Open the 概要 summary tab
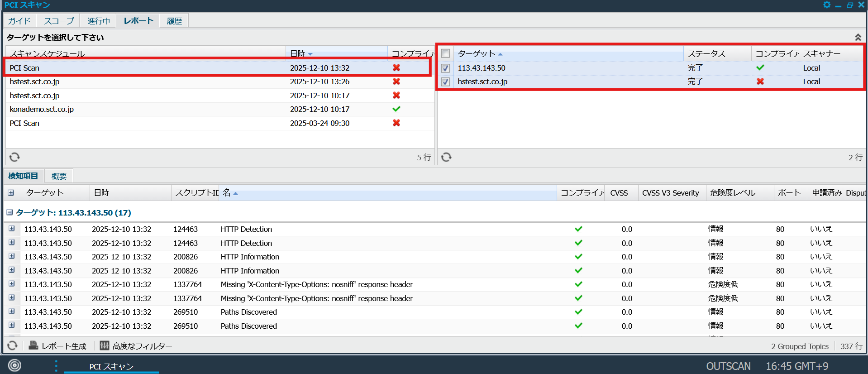The width and height of the screenshot is (868, 374). tap(59, 176)
